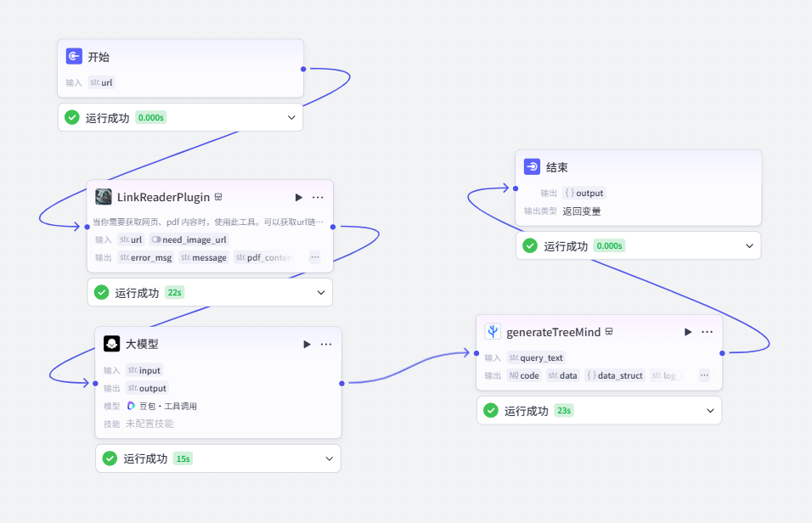The width and height of the screenshot is (812, 523).
Task: Show more generateTreeMind output variables
Action: click(x=704, y=375)
